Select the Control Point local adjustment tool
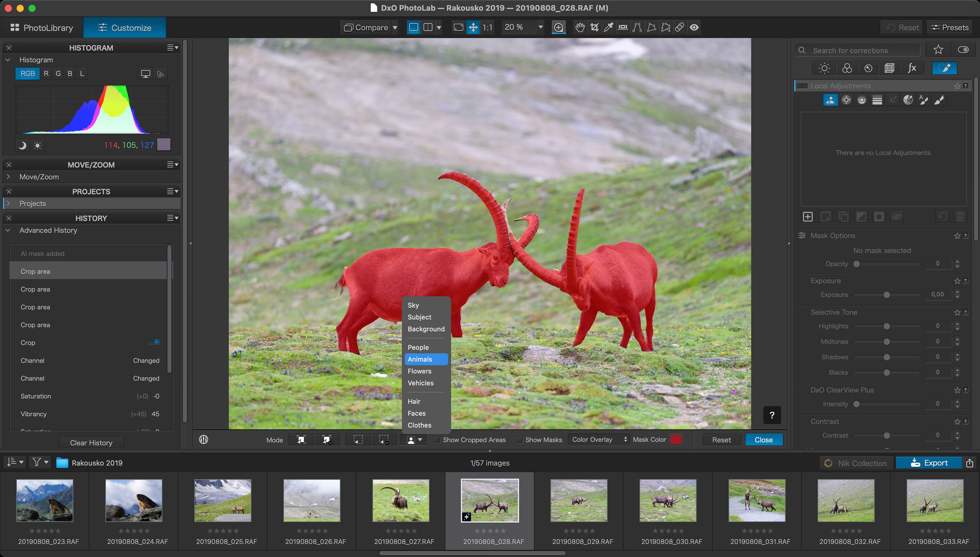Image resolution: width=980 pixels, height=557 pixels. tap(846, 100)
